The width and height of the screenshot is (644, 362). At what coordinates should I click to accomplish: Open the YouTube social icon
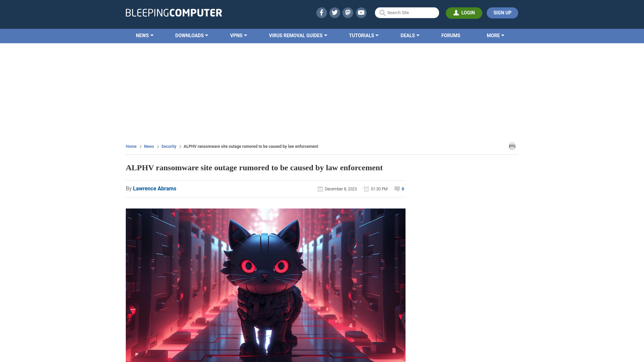coord(361,12)
